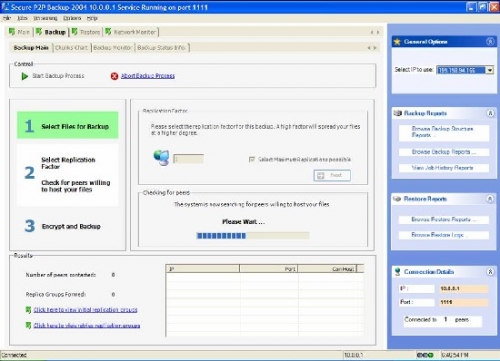Click the Next button in Replication Factor
The width and height of the screenshot is (500, 361).
(332, 175)
